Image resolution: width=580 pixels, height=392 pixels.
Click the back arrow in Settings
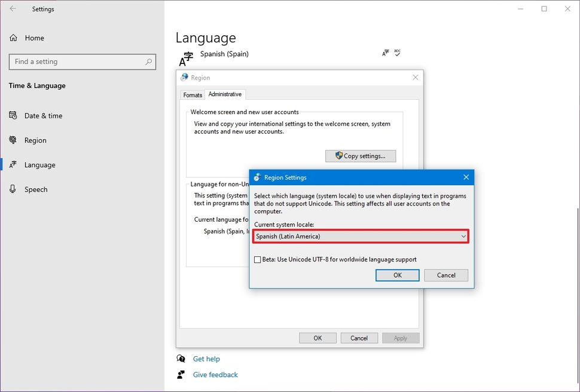click(x=13, y=9)
